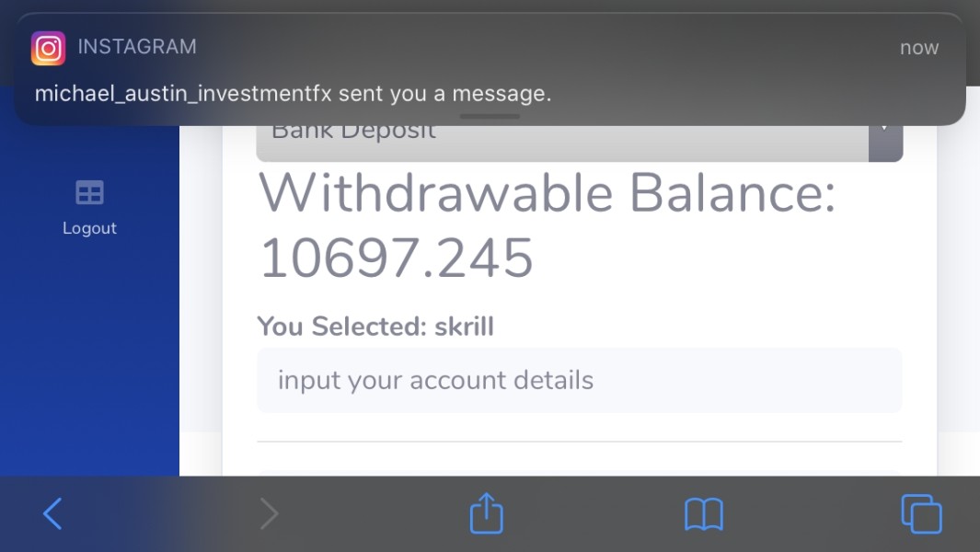Open the Safari bookmarks book icon

point(704,514)
